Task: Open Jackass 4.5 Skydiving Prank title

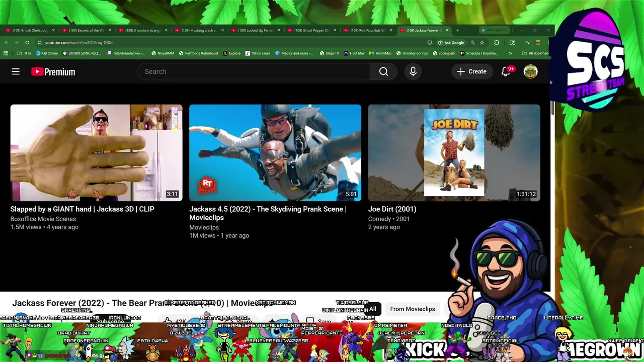Action: [x=268, y=213]
